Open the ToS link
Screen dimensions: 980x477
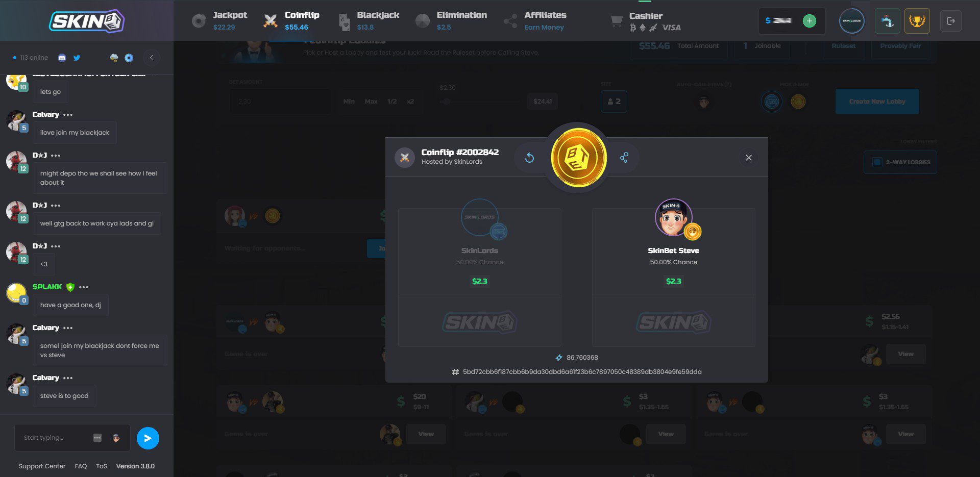[102, 466]
